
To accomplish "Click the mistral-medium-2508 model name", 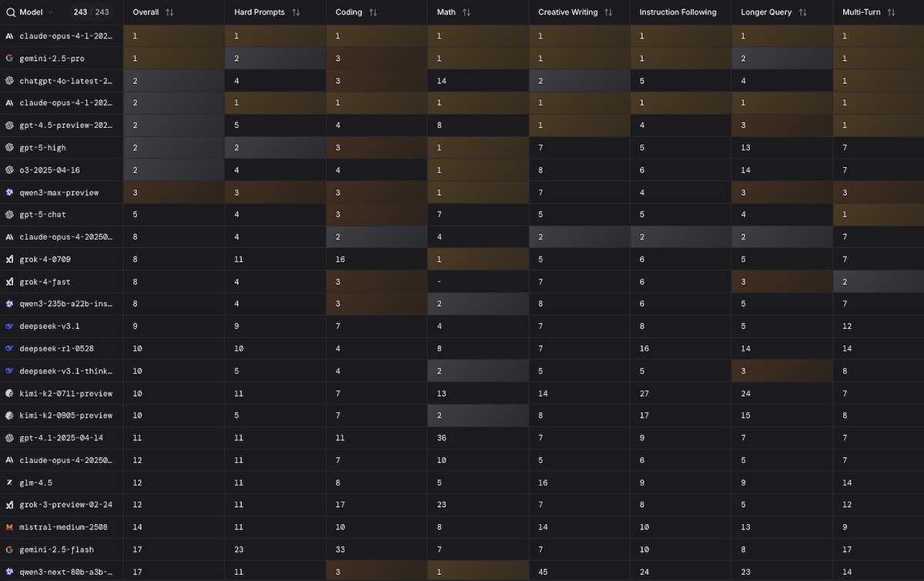I will pyautogui.click(x=64, y=527).
